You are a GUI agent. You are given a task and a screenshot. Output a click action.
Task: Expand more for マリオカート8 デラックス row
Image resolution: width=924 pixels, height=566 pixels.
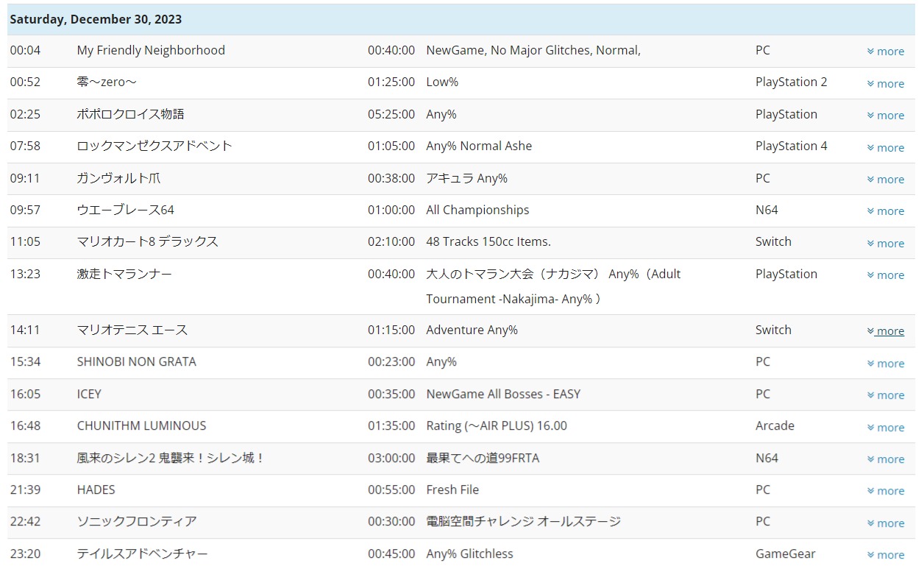click(886, 243)
